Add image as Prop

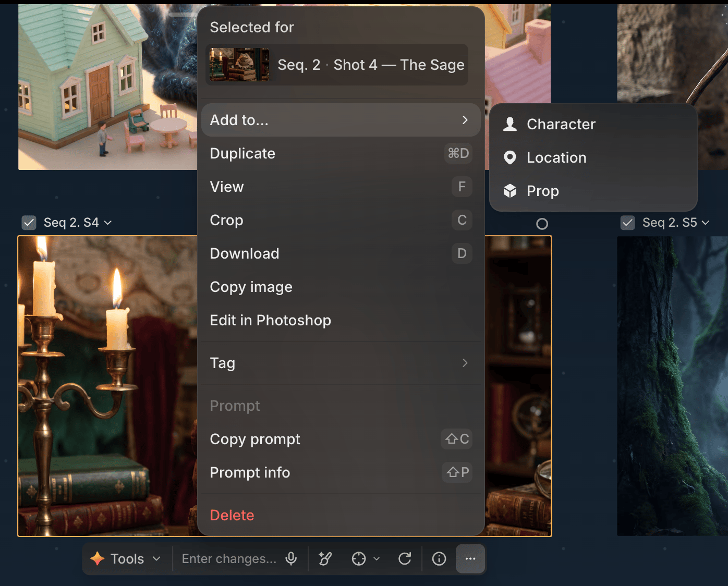pyautogui.click(x=593, y=191)
